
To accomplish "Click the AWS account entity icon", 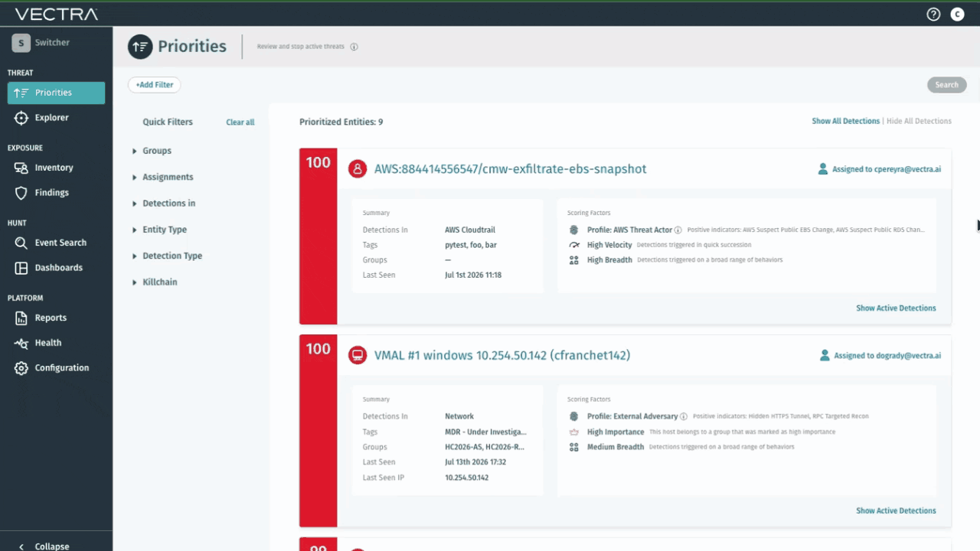I will (x=358, y=169).
